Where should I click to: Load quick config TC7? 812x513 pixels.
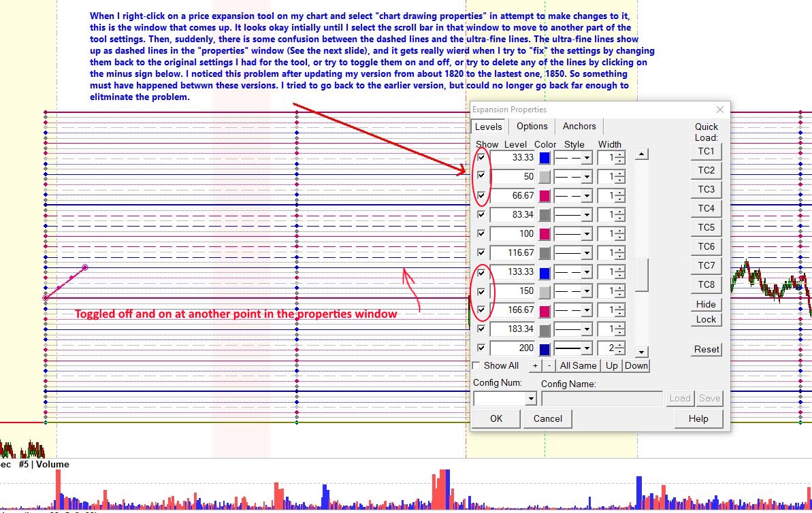tap(706, 265)
